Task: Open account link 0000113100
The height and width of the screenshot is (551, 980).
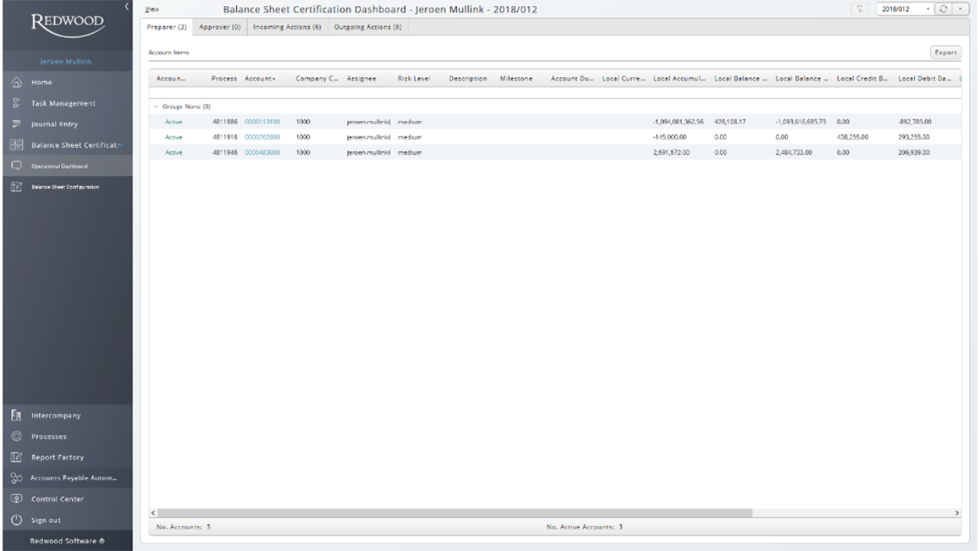Action: (262, 121)
